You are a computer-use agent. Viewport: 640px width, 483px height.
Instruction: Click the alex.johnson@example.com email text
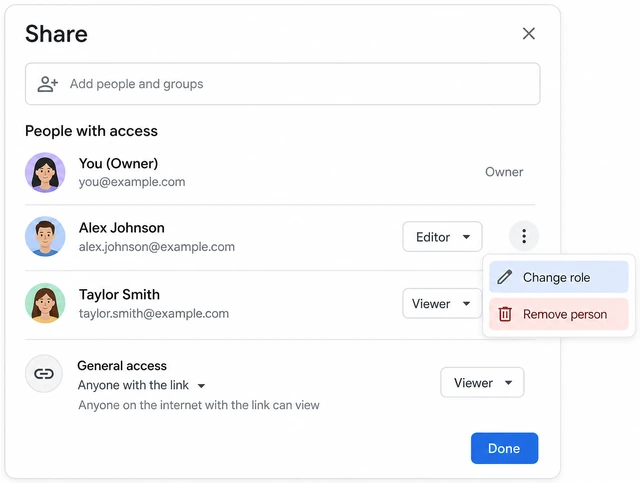coord(157,247)
